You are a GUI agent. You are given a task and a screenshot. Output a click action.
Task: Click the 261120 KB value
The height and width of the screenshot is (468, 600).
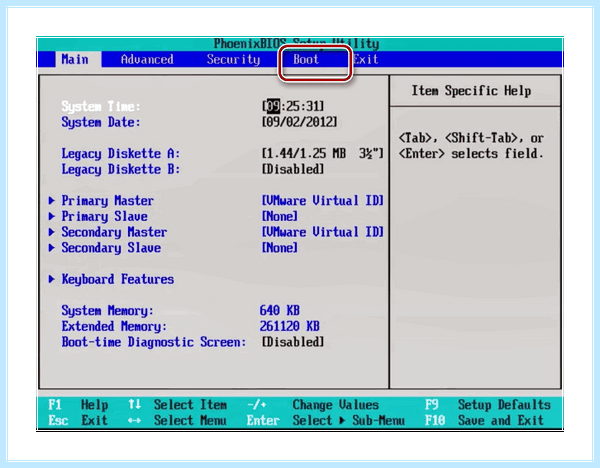click(290, 326)
